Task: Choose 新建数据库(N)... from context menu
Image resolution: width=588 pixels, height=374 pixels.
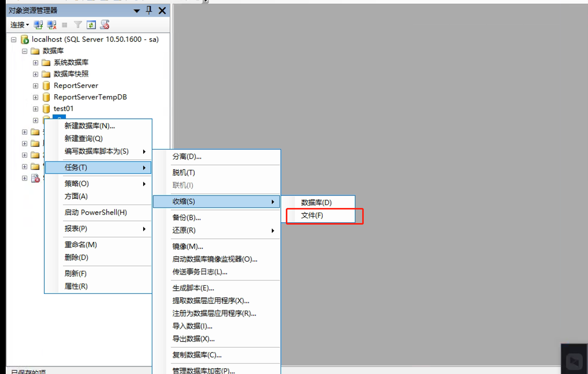Action: tap(98, 126)
